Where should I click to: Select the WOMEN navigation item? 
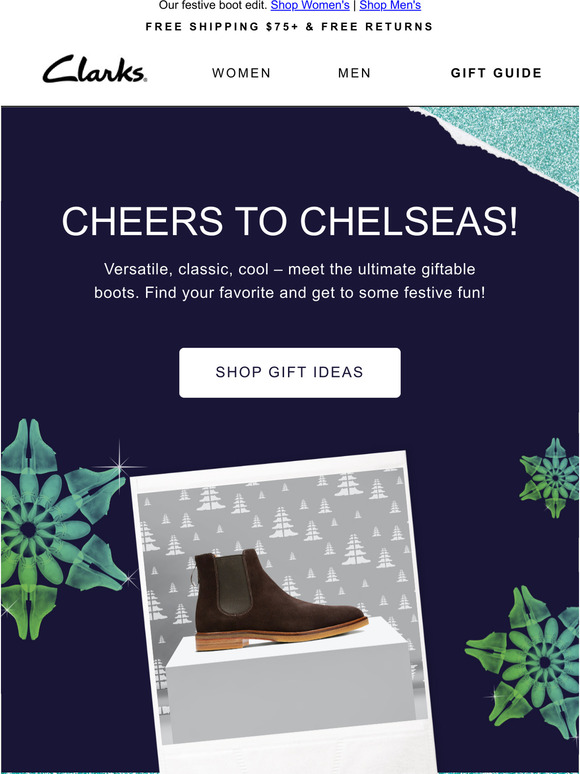pyautogui.click(x=241, y=73)
